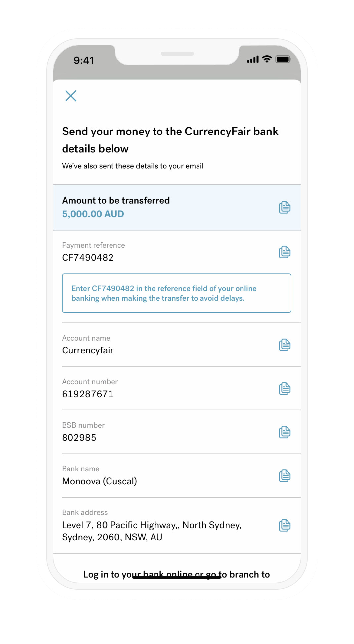354x644 pixels.
Task: Copy the account number 619287671
Action: click(x=285, y=388)
